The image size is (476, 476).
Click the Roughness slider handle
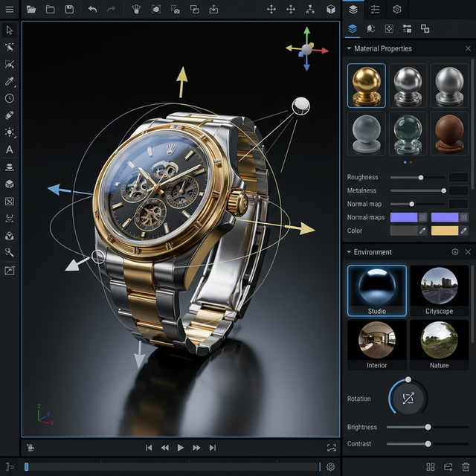click(x=421, y=177)
